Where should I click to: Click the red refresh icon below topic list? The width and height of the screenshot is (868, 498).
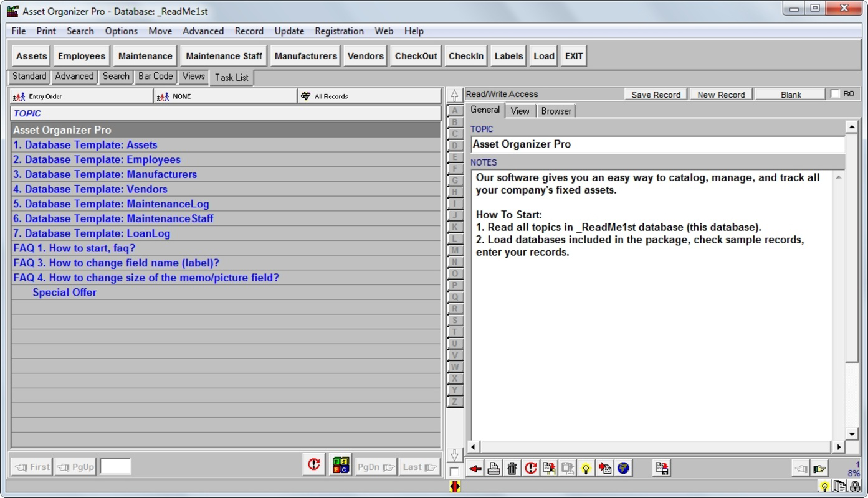313,464
